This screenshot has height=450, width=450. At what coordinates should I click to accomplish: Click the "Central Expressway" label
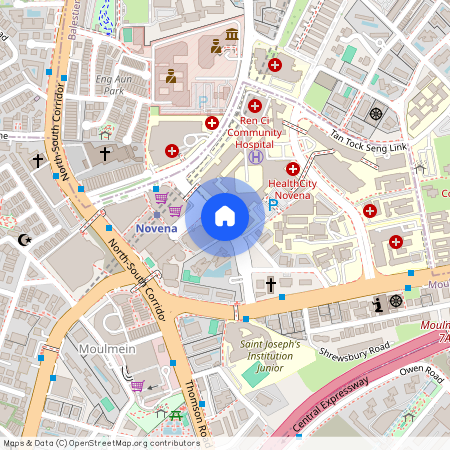(x=331, y=404)
